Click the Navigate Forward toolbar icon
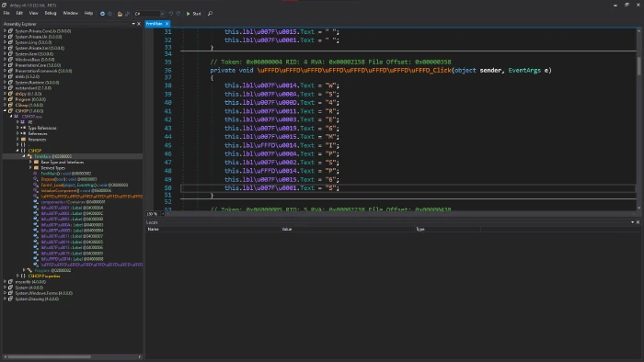This screenshot has width=644, height=362. click(x=109, y=14)
